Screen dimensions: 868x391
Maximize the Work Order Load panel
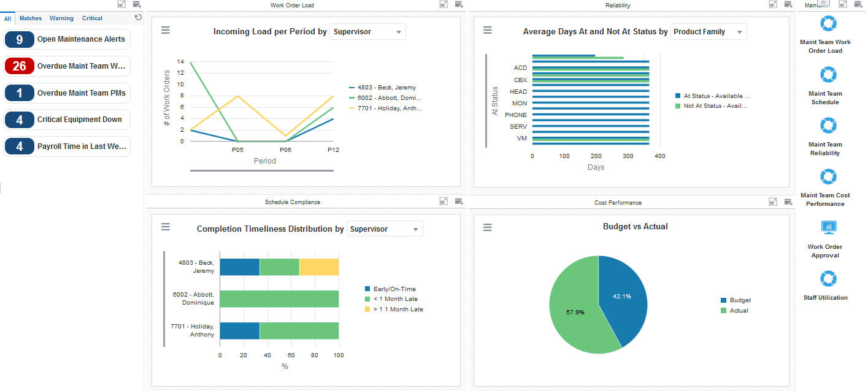tap(444, 4)
